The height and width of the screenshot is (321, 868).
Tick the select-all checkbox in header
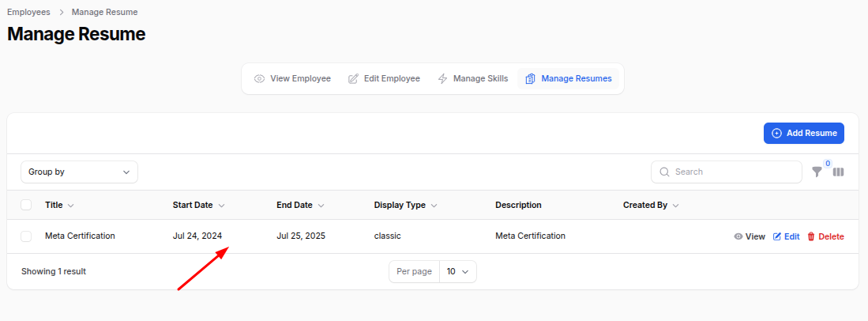click(26, 205)
